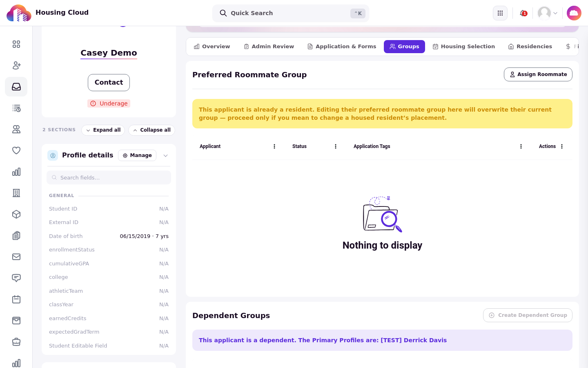Click the Assign Roommate button
588x368 pixels.
point(538,74)
